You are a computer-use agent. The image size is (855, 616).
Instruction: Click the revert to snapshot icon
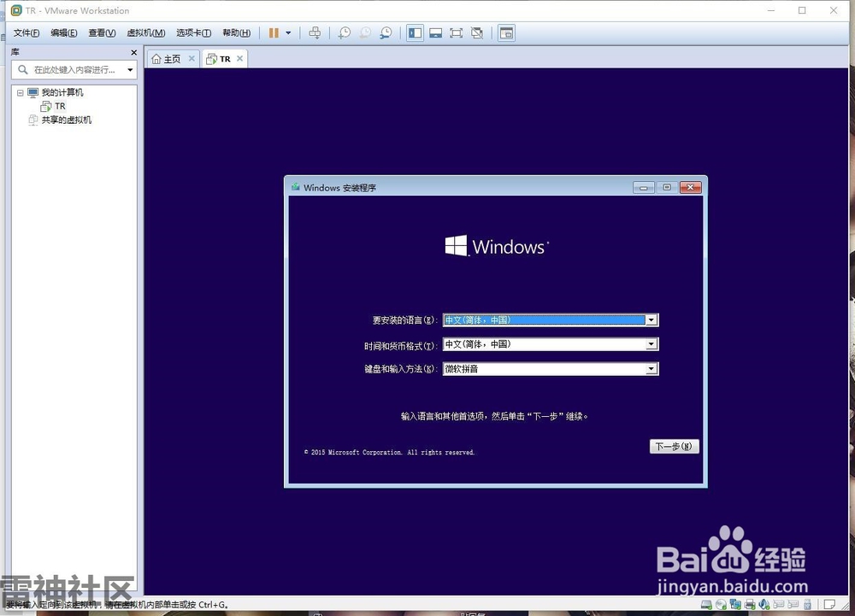(365, 33)
